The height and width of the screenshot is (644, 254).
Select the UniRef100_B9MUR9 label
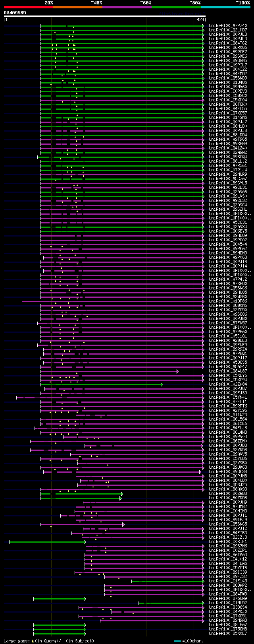228,174
